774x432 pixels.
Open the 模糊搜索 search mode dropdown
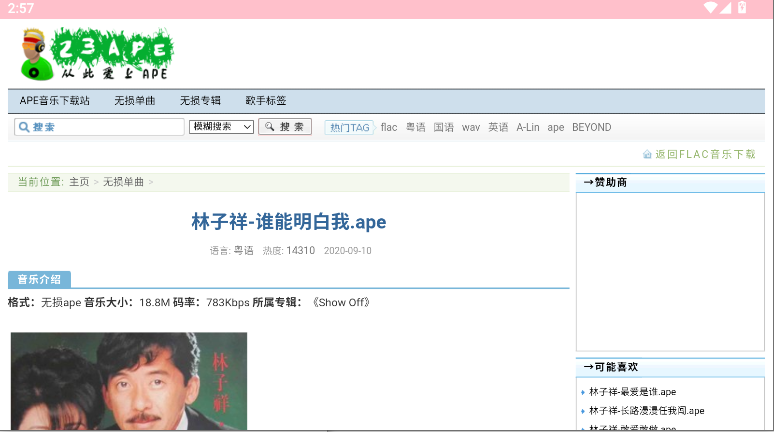(x=221, y=127)
